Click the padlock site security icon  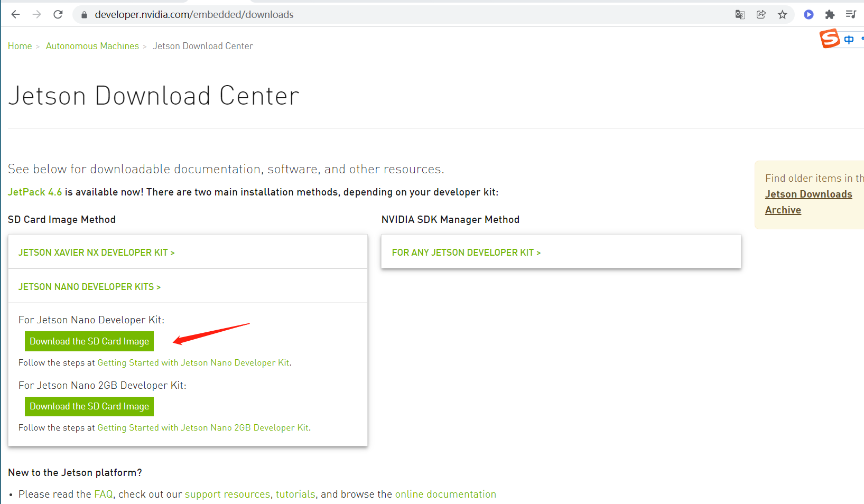point(83,15)
